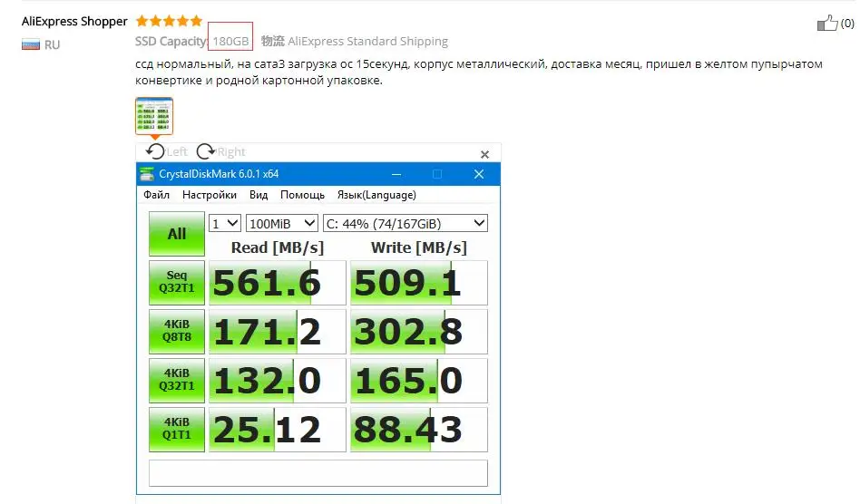This screenshot has width=860, height=504.
Task: Click the 132.0 read result
Action: pyautogui.click(x=278, y=380)
